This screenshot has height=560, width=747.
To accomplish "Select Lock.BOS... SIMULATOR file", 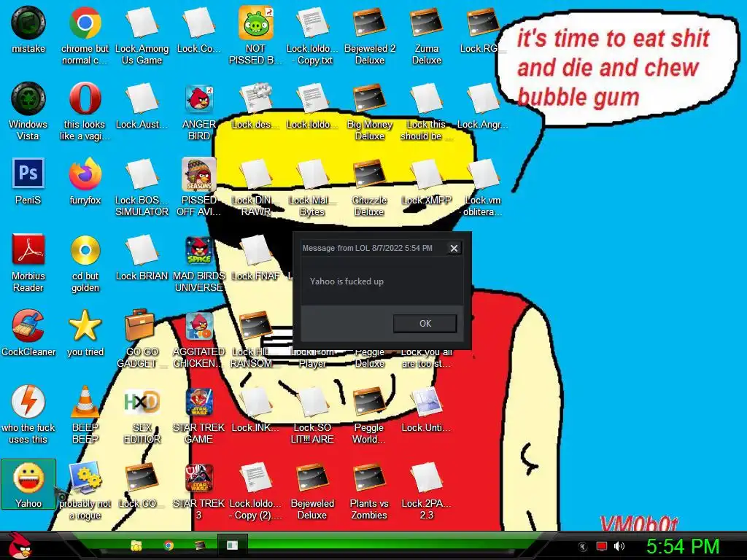I will click(x=142, y=187).
